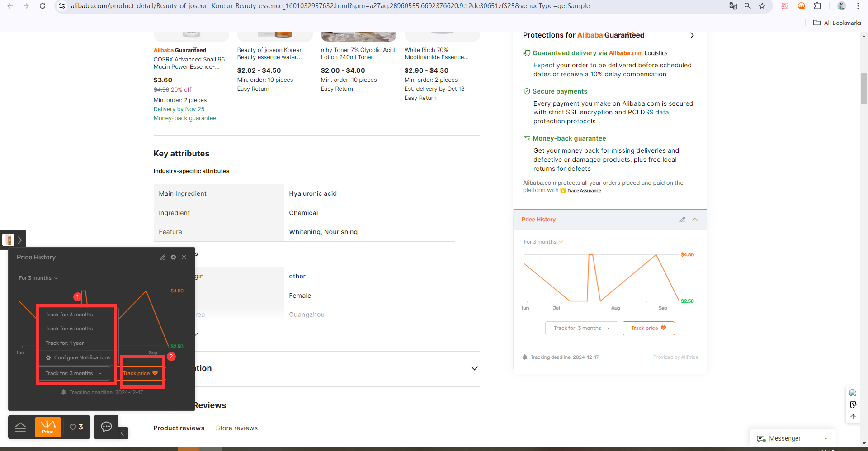This screenshot has width=868, height=451.
Task: Open the Extensions puzzle-piece menu
Action: click(x=817, y=6)
